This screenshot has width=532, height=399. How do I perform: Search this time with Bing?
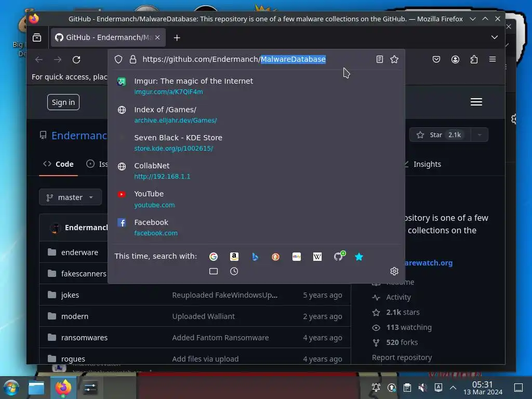(255, 257)
